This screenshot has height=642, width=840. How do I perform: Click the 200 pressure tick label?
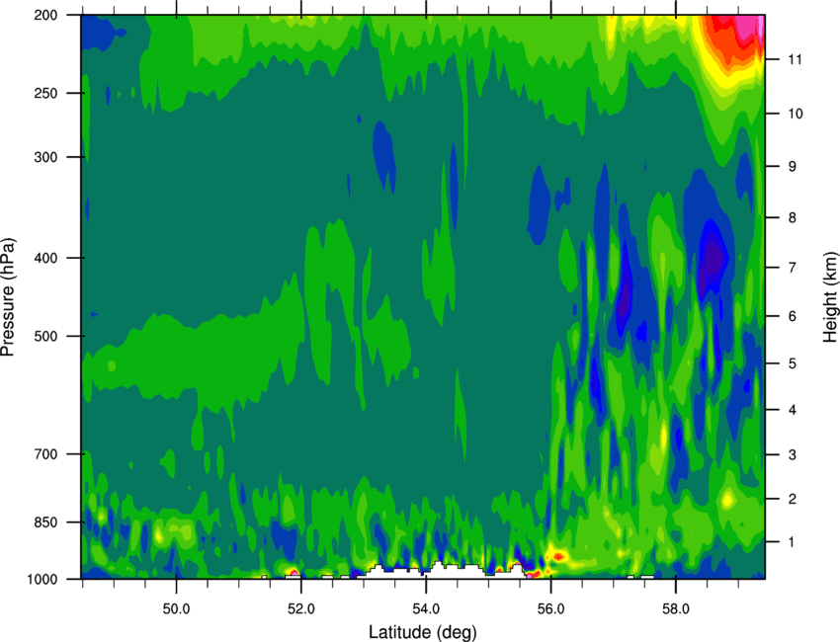(x=45, y=15)
